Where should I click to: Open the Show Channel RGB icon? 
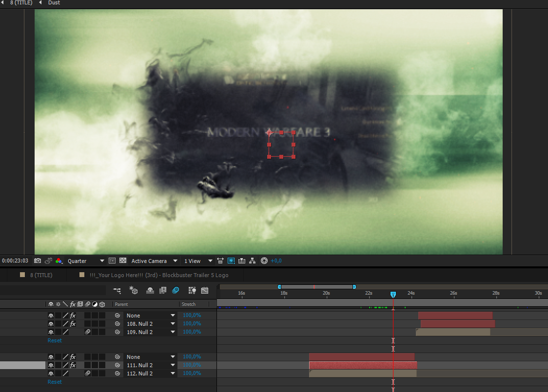click(x=59, y=261)
